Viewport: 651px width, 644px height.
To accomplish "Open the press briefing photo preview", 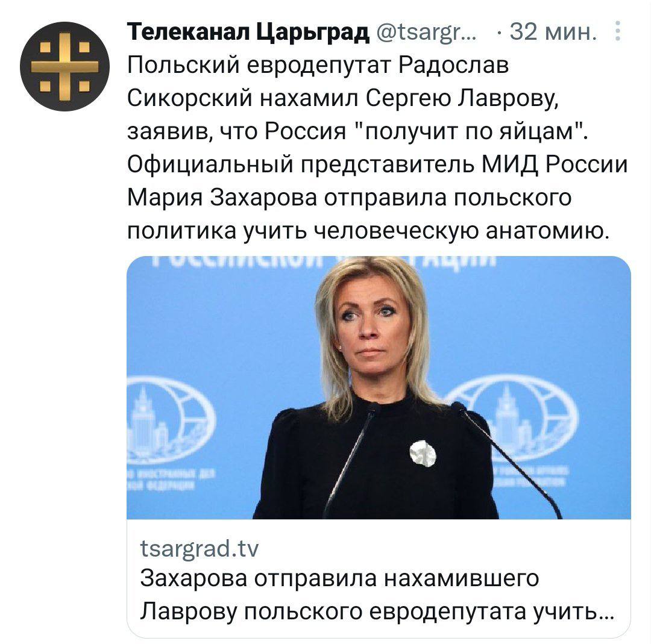I will point(379,387).
